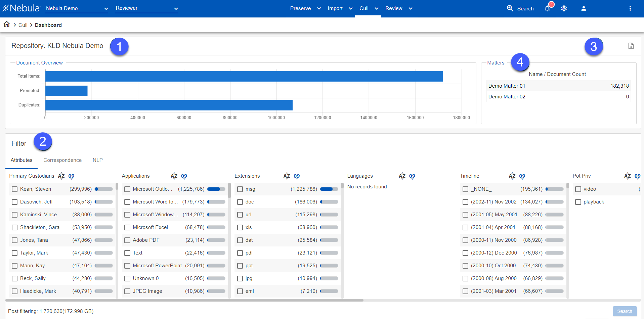
Task: Switch to the Correspondence tab
Action: 62,160
